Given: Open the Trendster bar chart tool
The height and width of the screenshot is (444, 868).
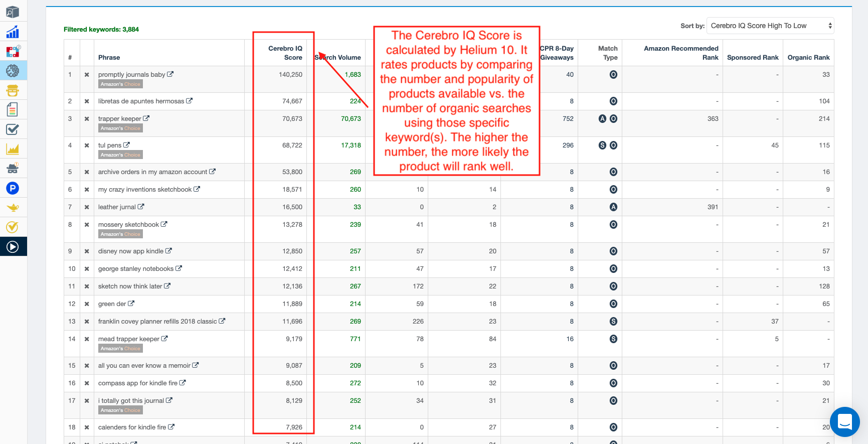Looking at the screenshot, I should [x=13, y=32].
